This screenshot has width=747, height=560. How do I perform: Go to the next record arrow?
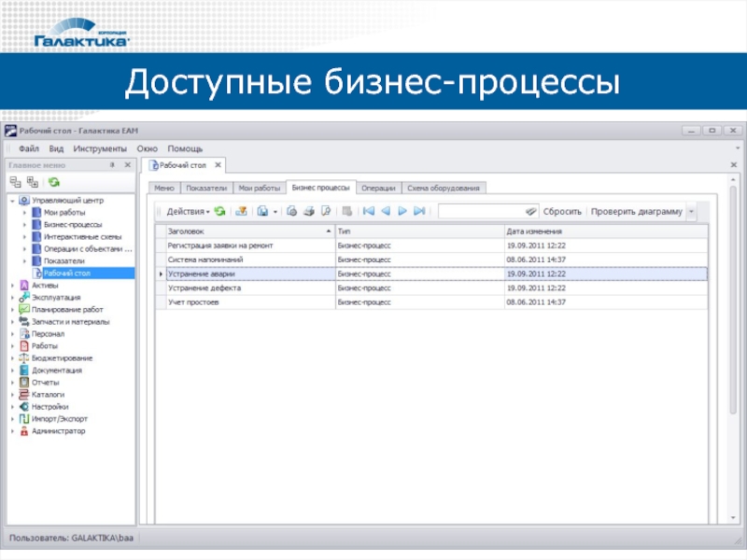coord(402,211)
